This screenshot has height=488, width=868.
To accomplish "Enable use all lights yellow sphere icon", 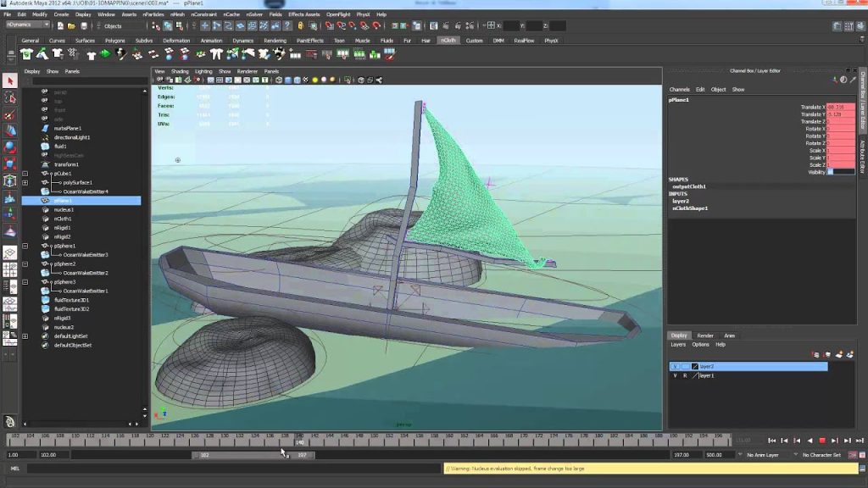I will click(x=315, y=80).
